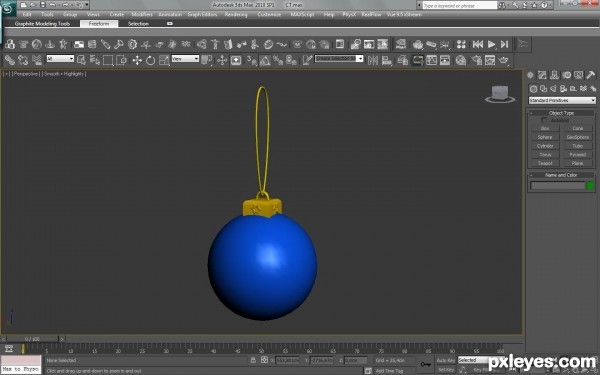Open the Utilities hammer panel tab
The image size is (600, 375).
590,75
